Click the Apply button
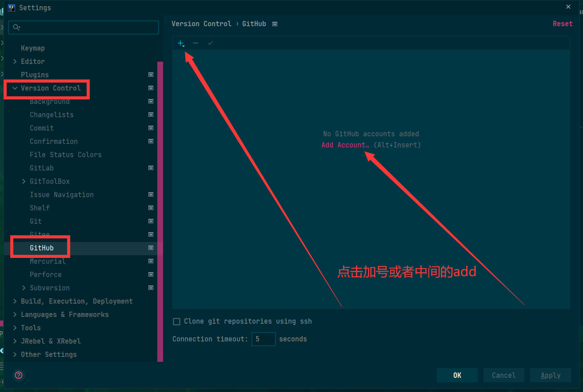The width and height of the screenshot is (583, 392). [551, 375]
